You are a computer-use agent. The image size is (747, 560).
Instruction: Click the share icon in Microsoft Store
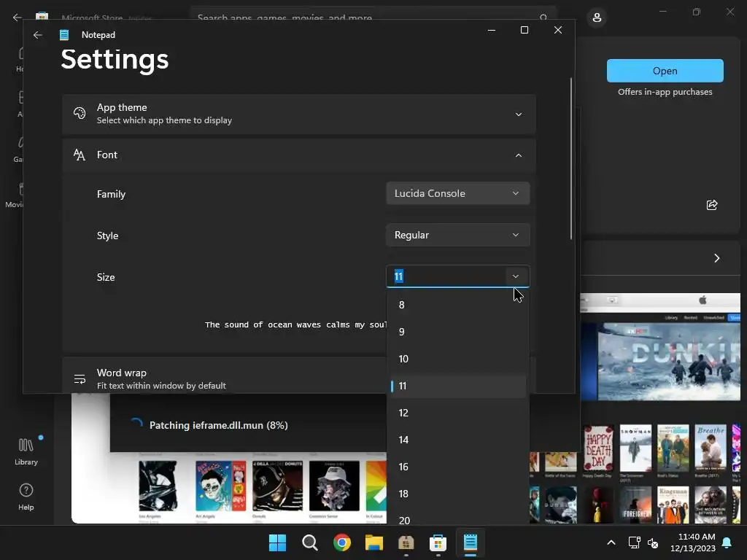coord(712,205)
